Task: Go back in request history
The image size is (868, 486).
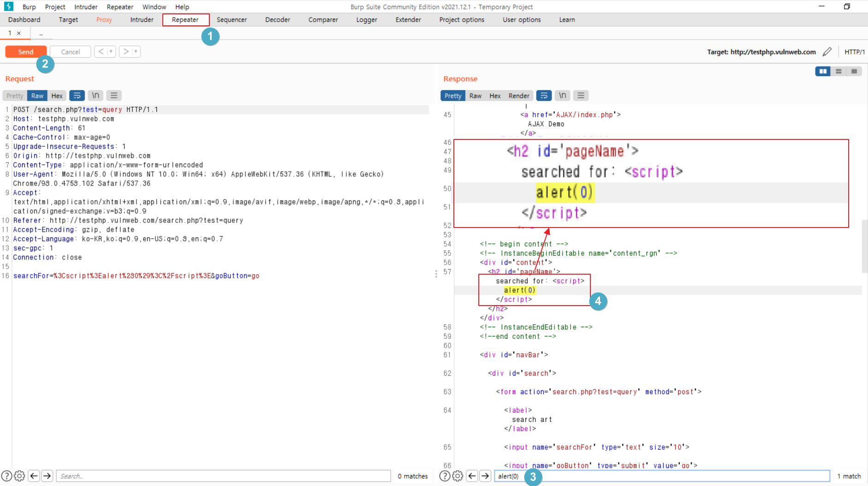Action: coord(101,52)
